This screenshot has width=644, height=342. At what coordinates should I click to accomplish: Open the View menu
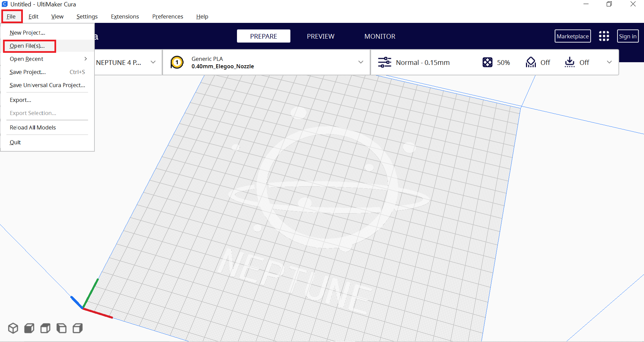point(57,16)
